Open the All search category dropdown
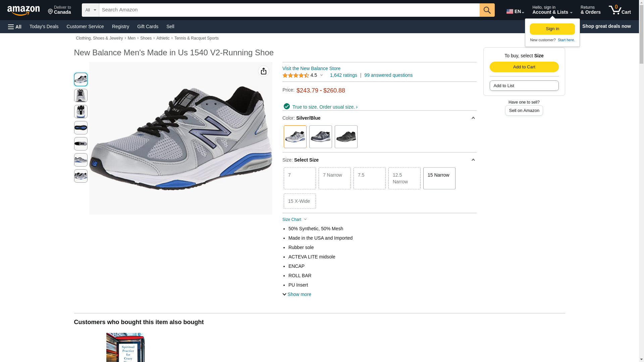 [x=91, y=10]
